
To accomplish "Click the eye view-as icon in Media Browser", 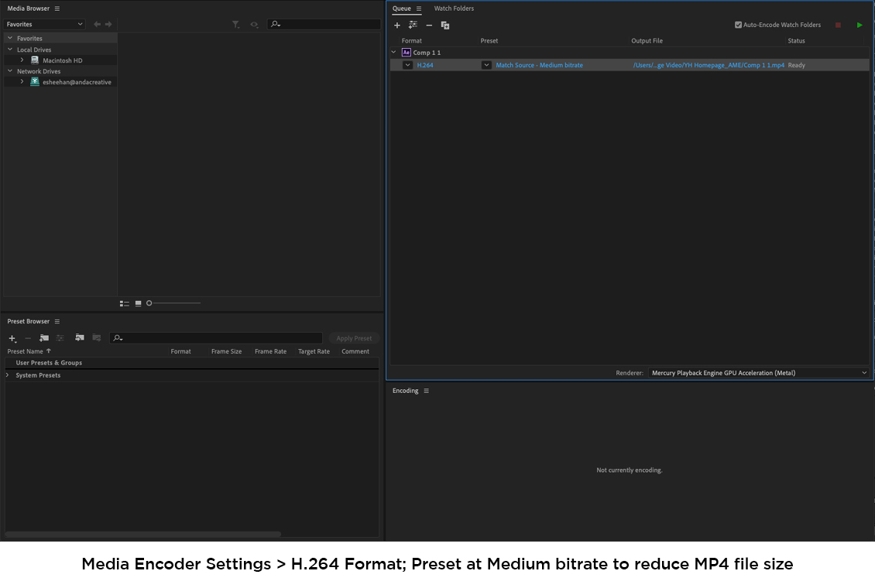I will tap(254, 25).
